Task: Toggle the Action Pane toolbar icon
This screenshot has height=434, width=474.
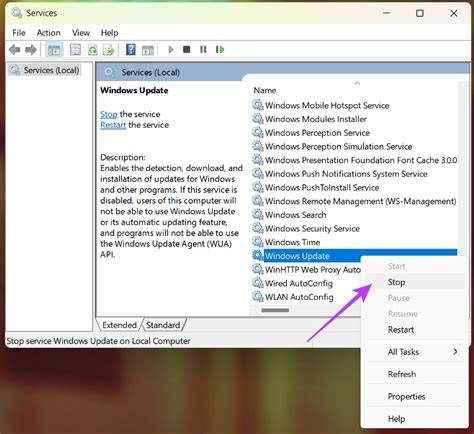Action: click(148, 50)
